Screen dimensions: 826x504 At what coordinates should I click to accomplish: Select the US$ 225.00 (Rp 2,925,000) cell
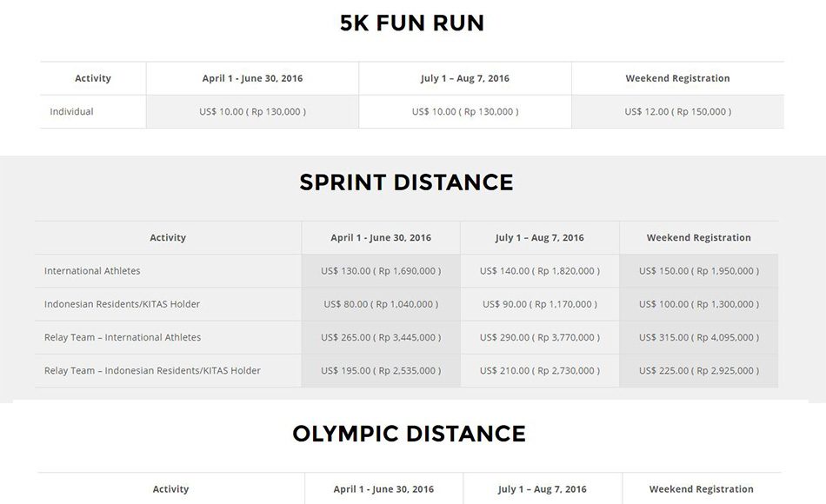(x=699, y=370)
